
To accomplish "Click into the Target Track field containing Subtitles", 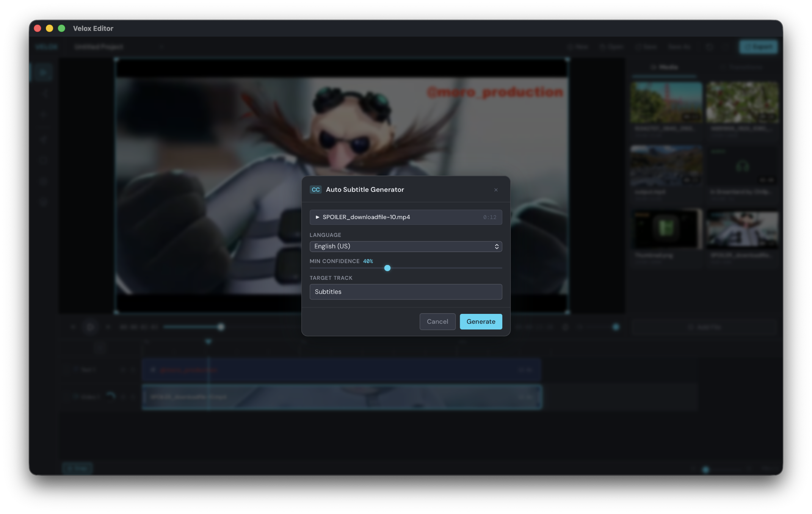I will 406,292.
